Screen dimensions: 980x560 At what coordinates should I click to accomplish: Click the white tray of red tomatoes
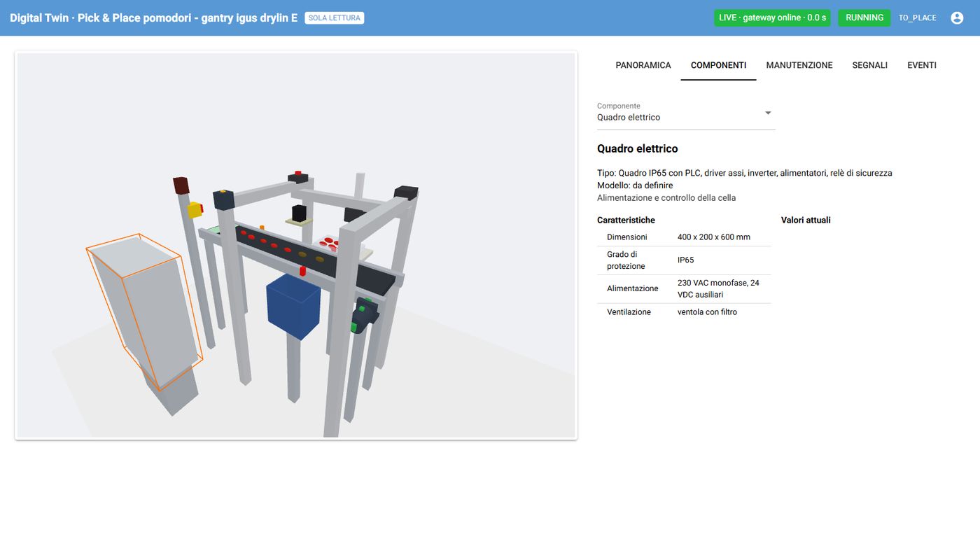pyautogui.click(x=329, y=243)
